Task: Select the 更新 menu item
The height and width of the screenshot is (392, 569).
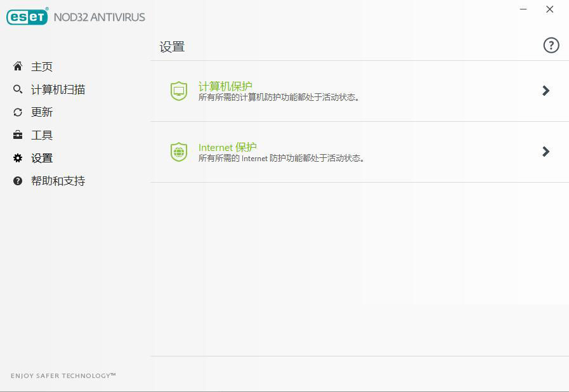Action: pos(42,112)
